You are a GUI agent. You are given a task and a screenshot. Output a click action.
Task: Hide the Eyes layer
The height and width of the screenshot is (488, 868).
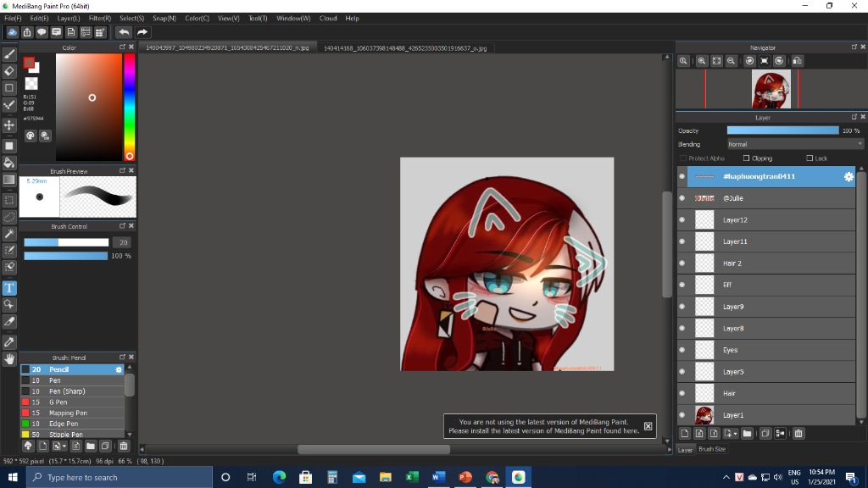click(682, 350)
